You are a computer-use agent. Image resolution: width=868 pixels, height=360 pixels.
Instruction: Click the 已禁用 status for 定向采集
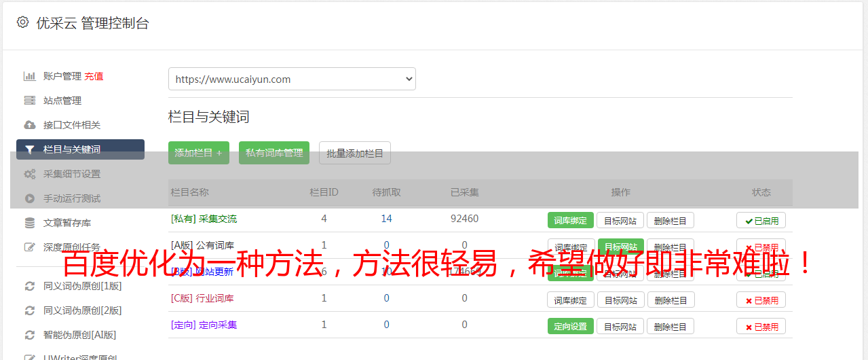point(761,326)
